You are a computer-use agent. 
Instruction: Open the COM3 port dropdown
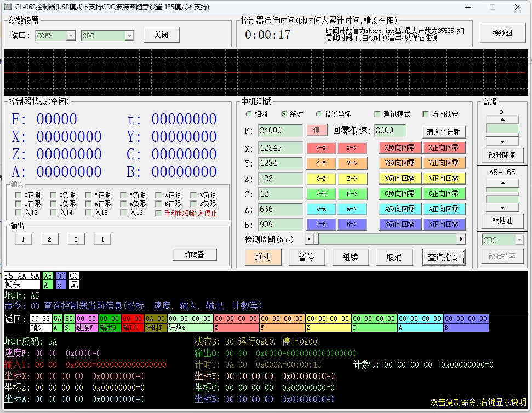click(71, 36)
